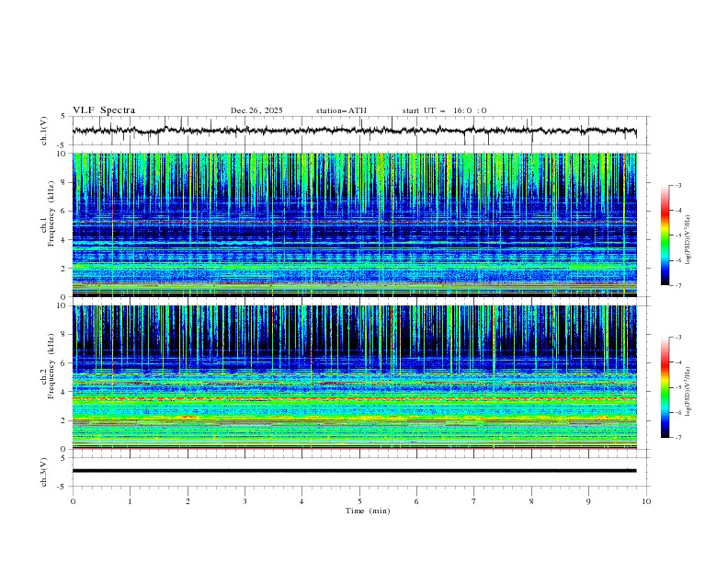Click the ch.1(V) axis label
The image size is (728, 563).
click(43, 131)
